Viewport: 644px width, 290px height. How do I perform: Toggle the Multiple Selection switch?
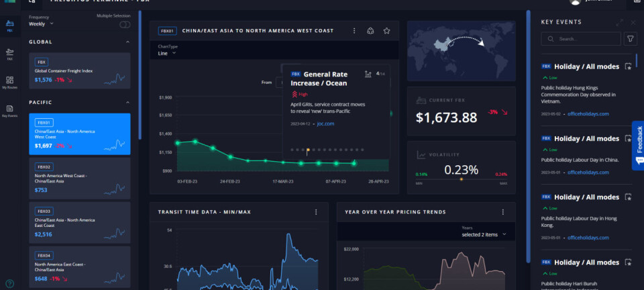(125, 24)
